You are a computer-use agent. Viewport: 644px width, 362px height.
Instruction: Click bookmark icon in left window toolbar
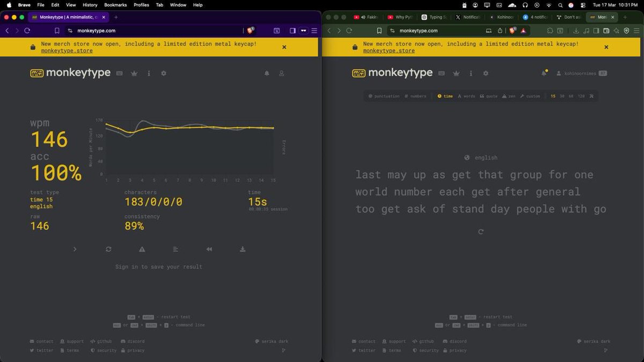(x=57, y=31)
